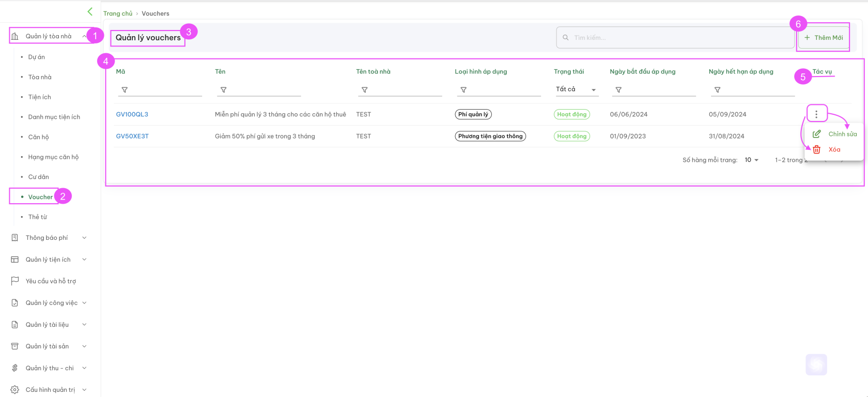The height and width of the screenshot is (397, 868).
Task: Click the Quản lý công việc checklist icon
Action: click(15, 303)
